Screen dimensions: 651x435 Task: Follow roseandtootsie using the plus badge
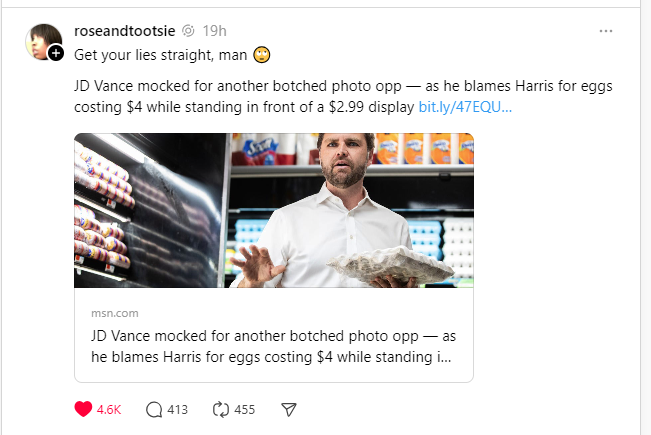pos(56,52)
